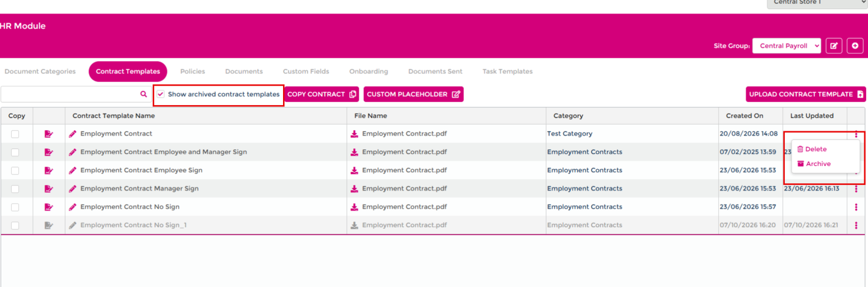Download file icon in Test Category row
This screenshot has width=868, height=287.
[355, 134]
